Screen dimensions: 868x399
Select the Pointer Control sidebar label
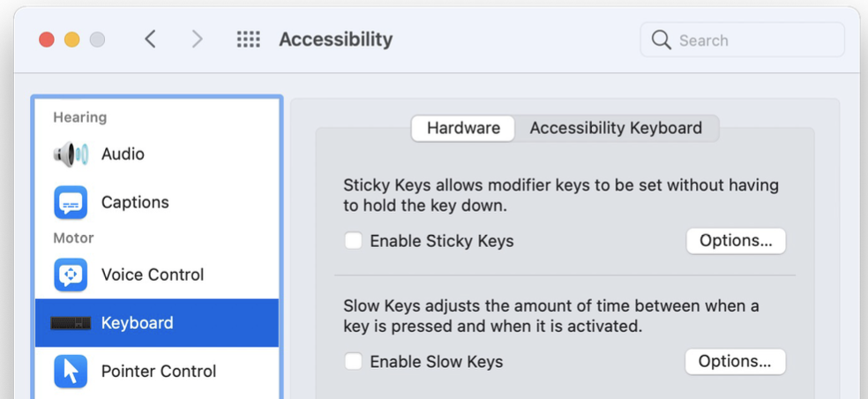(x=159, y=372)
